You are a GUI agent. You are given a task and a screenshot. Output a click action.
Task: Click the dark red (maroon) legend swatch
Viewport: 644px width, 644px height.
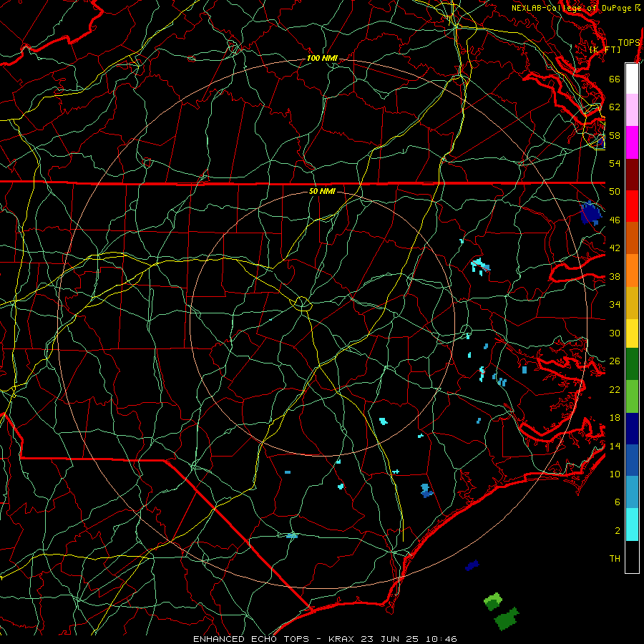click(x=632, y=175)
